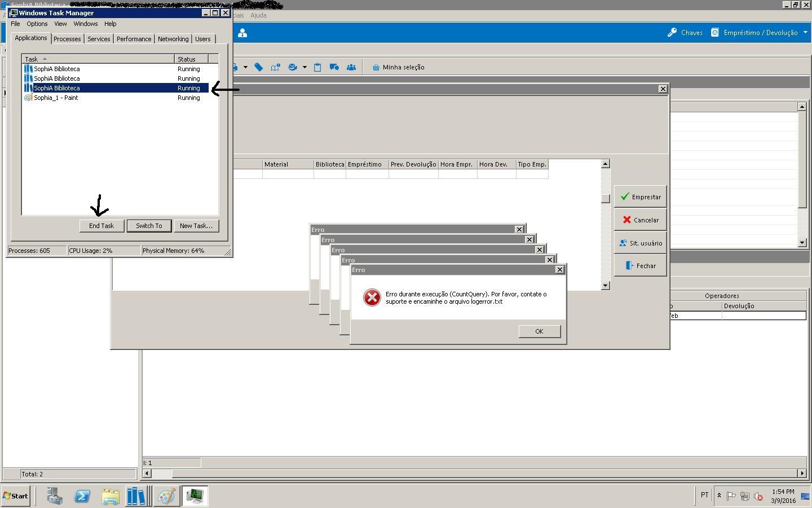Screen dimensions: 812x508
Task: Open the Ajuda menu of SophiA
Action: coord(258,15)
